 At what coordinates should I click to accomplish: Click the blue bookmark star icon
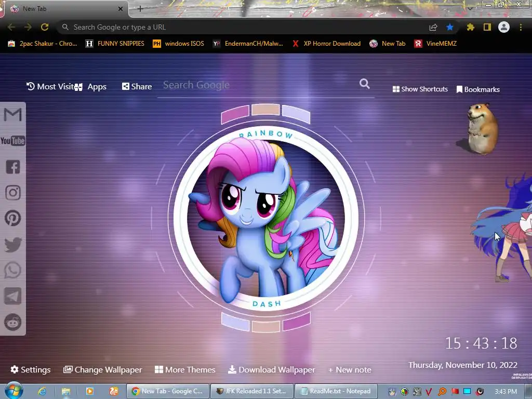click(450, 27)
